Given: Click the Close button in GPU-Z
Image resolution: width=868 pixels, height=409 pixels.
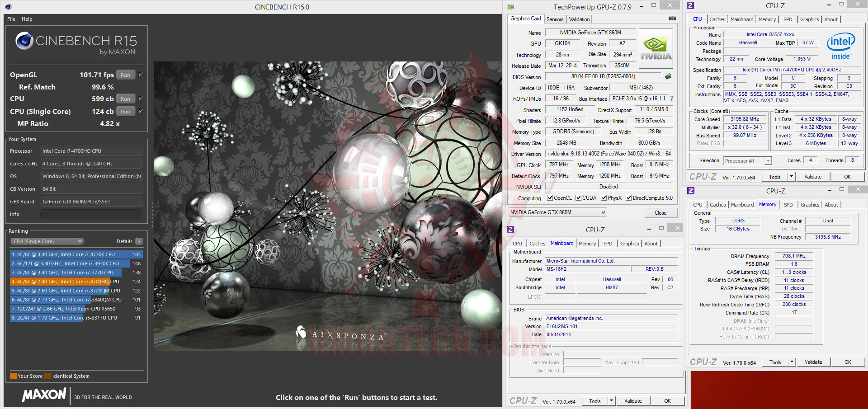Looking at the screenshot, I should [x=660, y=213].
